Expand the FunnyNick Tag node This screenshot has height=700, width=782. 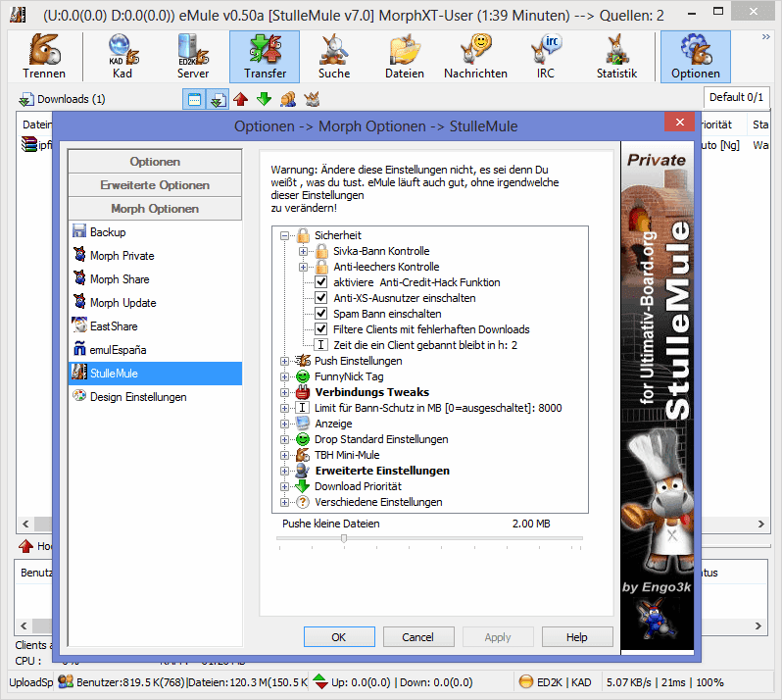tap(284, 376)
